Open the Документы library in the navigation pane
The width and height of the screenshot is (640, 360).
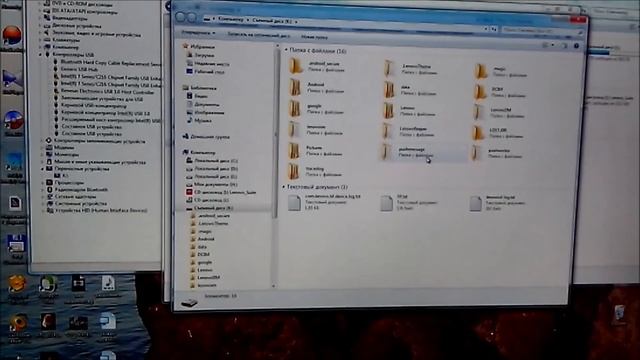pos(203,104)
